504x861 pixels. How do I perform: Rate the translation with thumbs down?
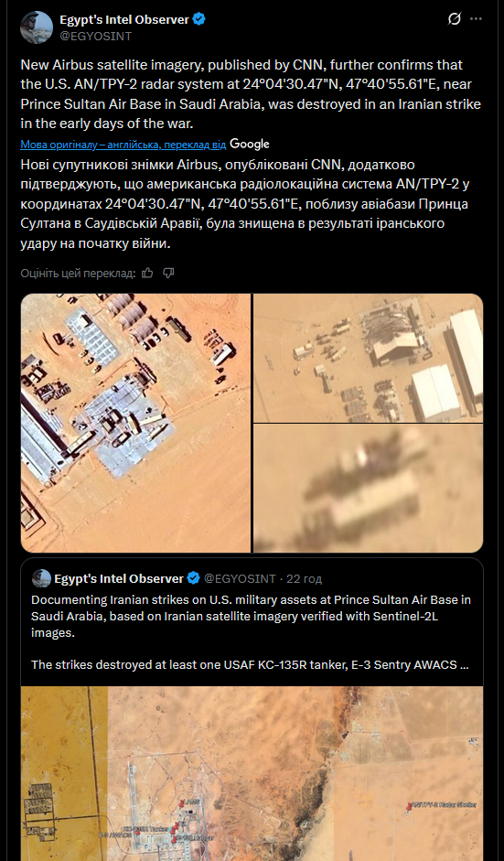tap(168, 273)
